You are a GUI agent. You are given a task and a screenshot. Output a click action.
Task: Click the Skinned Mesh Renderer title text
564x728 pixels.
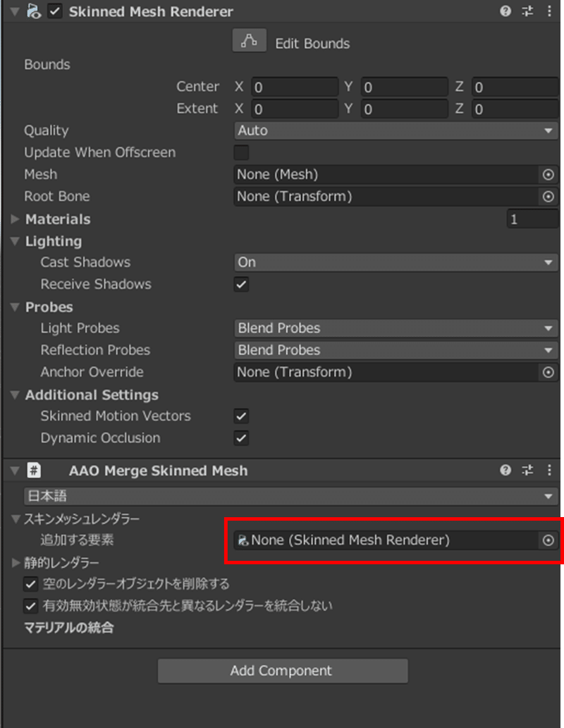[151, 11]
